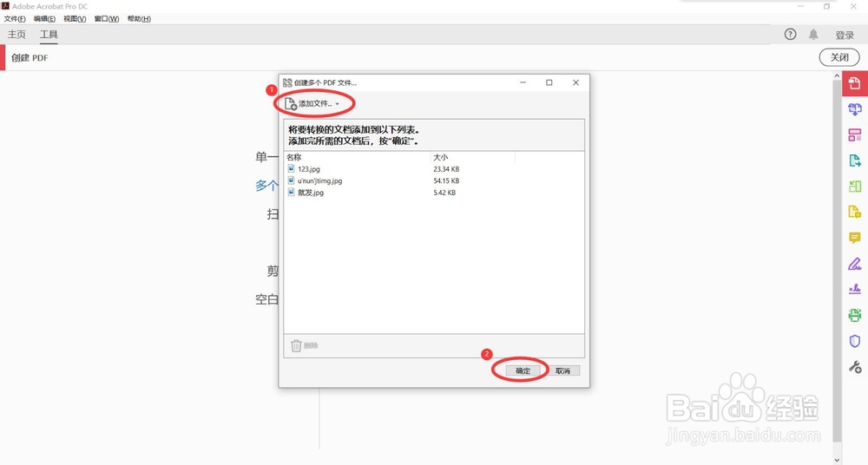
Task: Click the Adobe Acrobat app icon in title bar
Action: [x=5, y=6]
